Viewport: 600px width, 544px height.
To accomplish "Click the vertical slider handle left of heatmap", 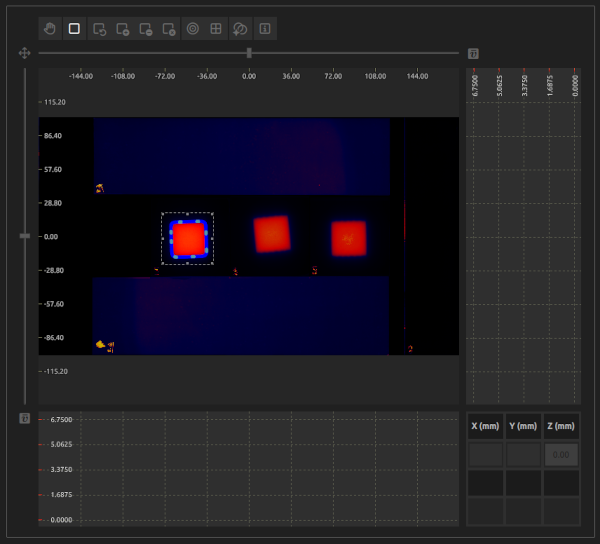I will point(25,236).
